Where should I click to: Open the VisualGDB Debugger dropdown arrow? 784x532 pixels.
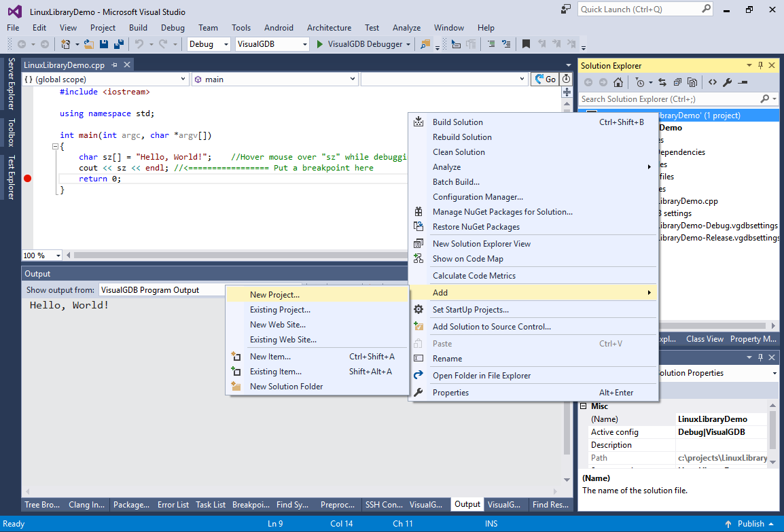click(408, 44)
